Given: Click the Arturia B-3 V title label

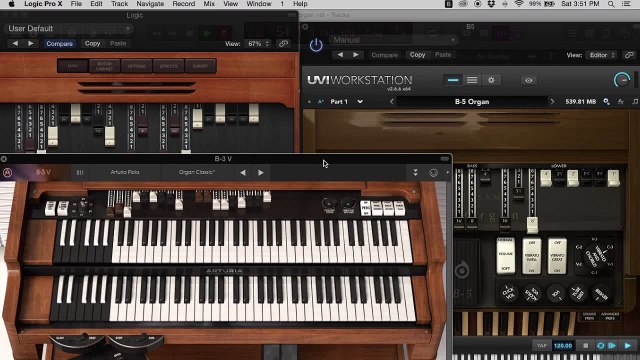Looking at the screenshot, I should pyautogui.click(x=43, y=172).
